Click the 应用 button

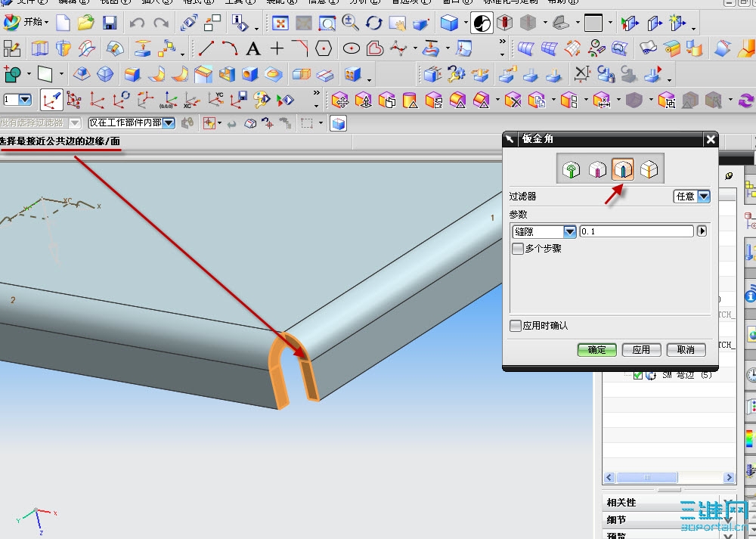pos(641,350)
